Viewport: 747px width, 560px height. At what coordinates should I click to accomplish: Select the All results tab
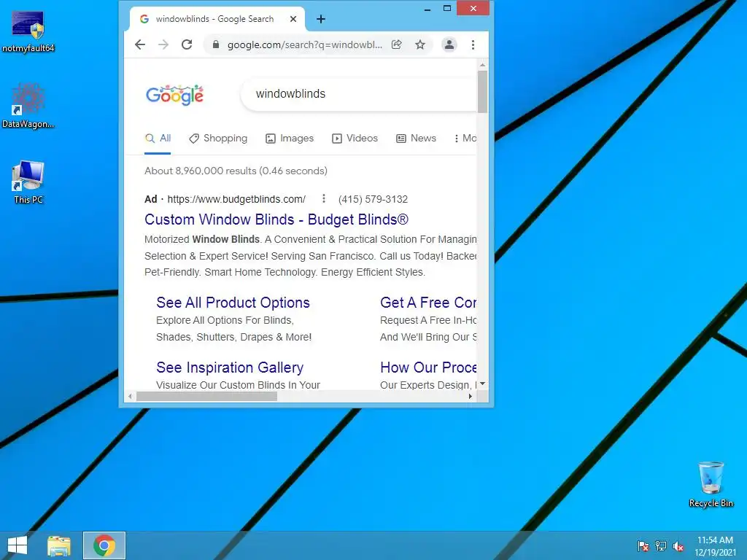coord(158,139)
